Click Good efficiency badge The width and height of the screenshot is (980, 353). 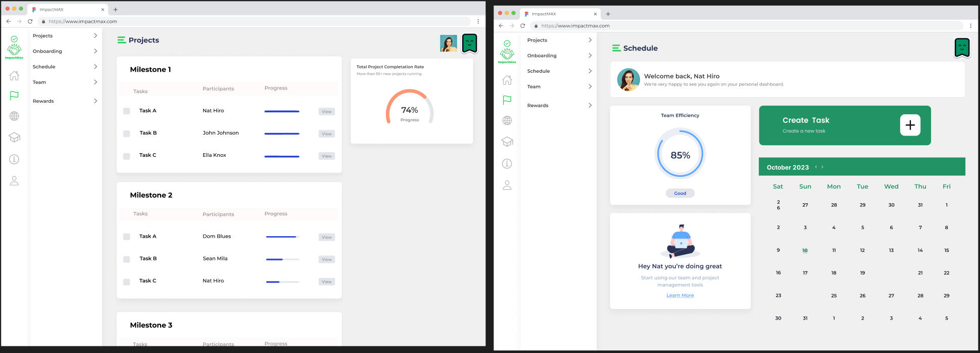pos(680,193)
